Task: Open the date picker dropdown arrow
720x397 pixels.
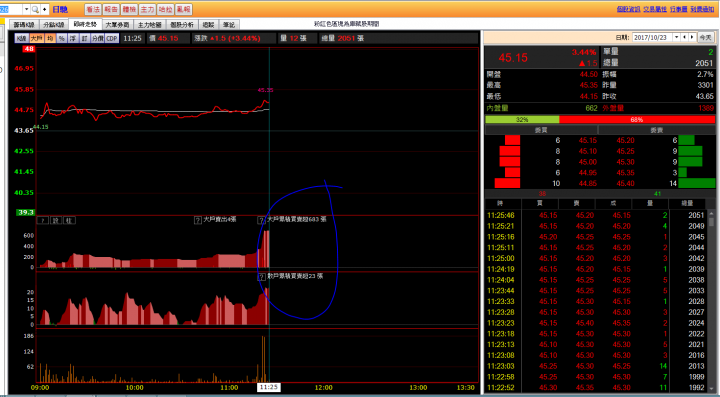Action: pyautogui.click(x=676, y=38)
